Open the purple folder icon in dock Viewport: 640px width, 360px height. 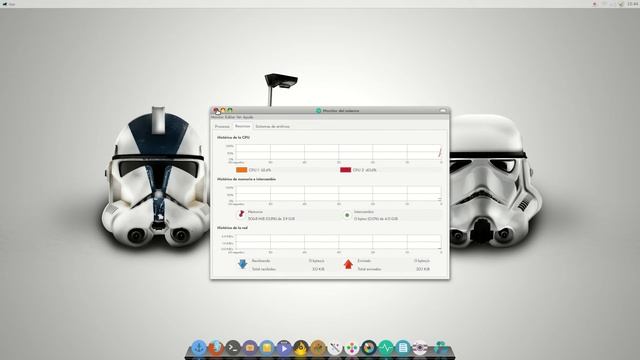click(250, 347)
